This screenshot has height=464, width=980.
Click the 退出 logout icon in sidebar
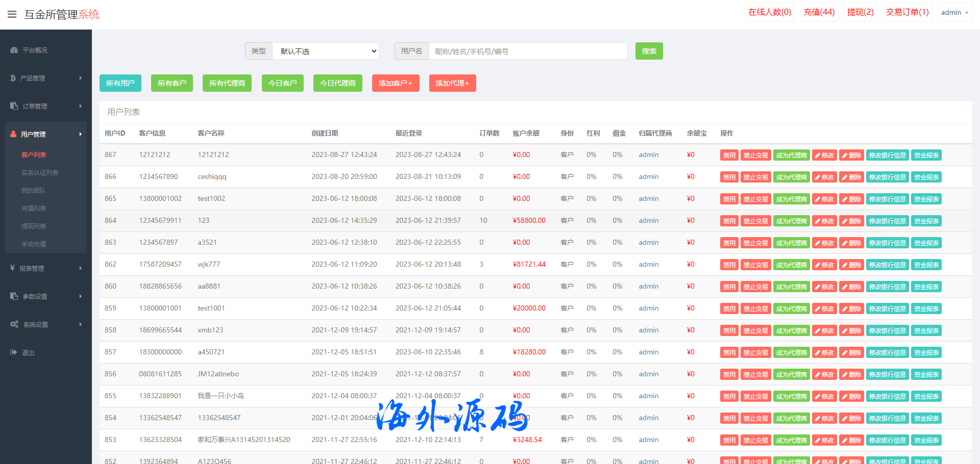(x=13, y=352)
